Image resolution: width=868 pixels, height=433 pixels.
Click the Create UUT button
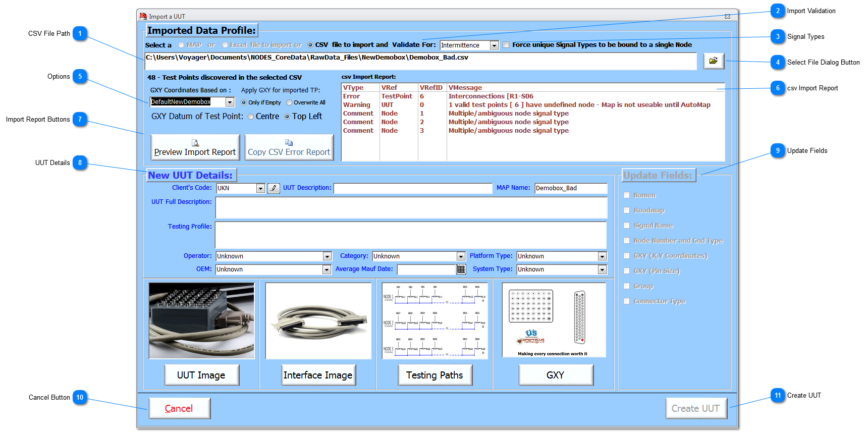click(x=696, y=408)
